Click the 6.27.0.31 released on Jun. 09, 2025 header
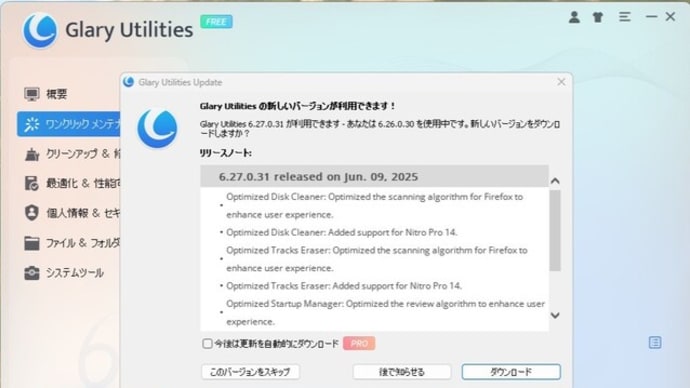Screen dimensions: 690x388 click(x=318, y=177)
